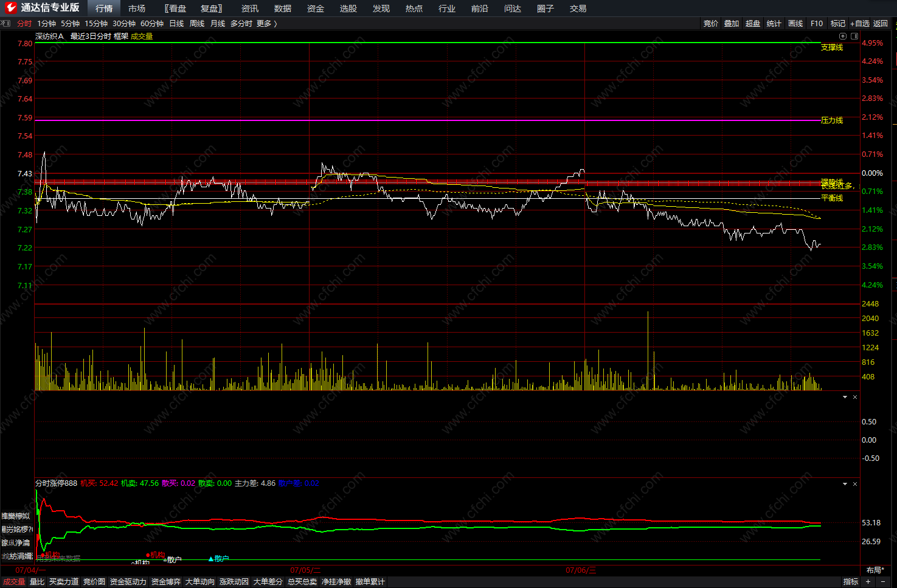
Task: Toggle the side panel icon at chart top-right
Action: [854, 36]
